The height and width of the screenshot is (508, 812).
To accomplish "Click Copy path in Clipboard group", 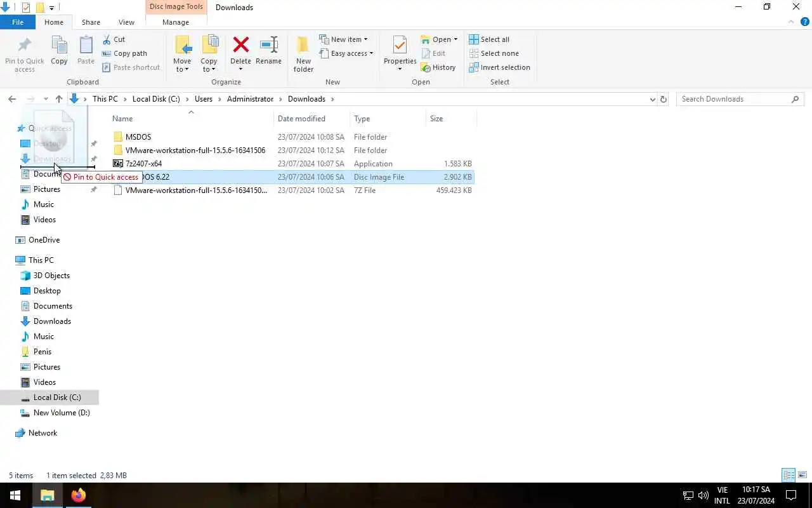I will (124, 53).
